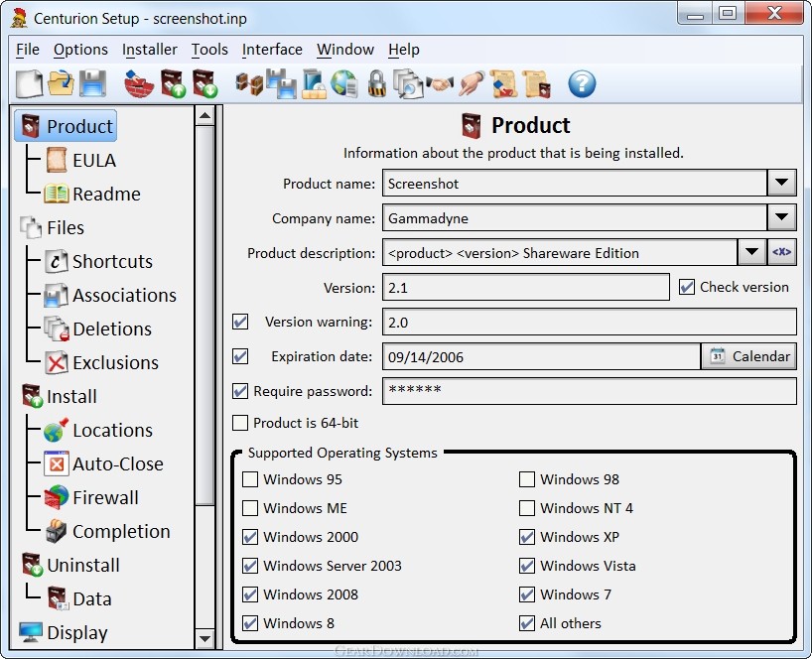812x659 pixels.
Task: Open help via blue question mark icon
Action: click(582, 83)
